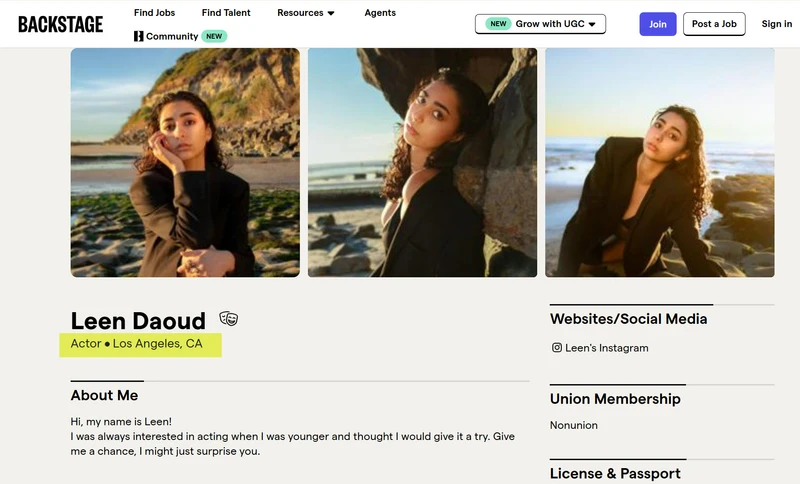The width and height of the screenshot is (800, 484).
Task: Click the theater masks icon beside Leen Daoud
Action: coord(229,319)
